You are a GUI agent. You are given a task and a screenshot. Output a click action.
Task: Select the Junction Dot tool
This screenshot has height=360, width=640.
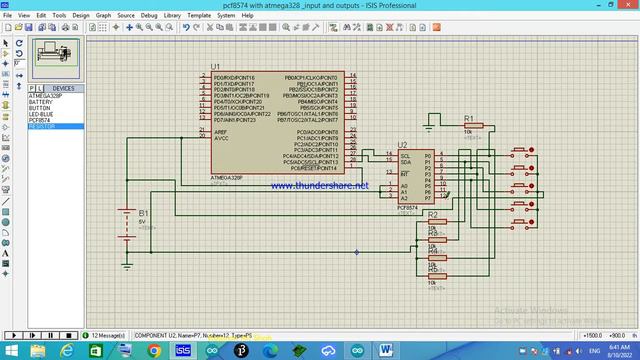point(5,64)
